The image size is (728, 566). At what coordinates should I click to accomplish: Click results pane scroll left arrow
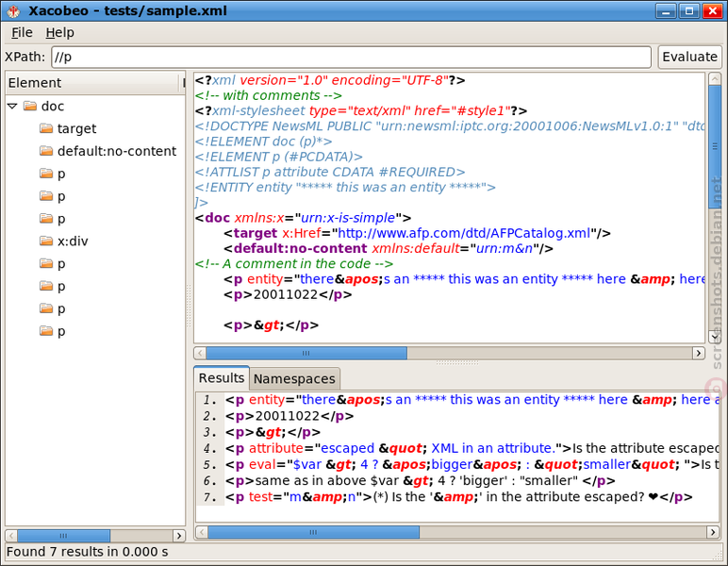202,532
